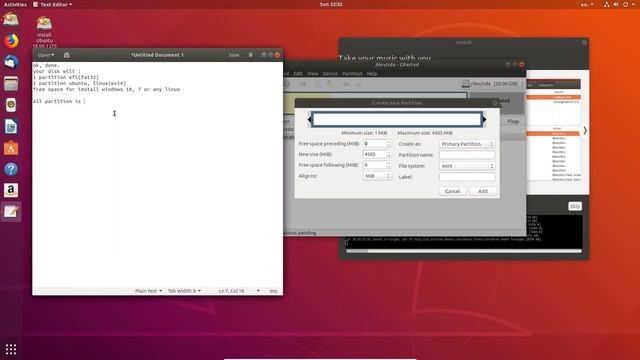Image resolution: width=640 pixels, height=360 pixels.
Task: Open the en keyboard layout dropdown
Action: click(587, 4)
